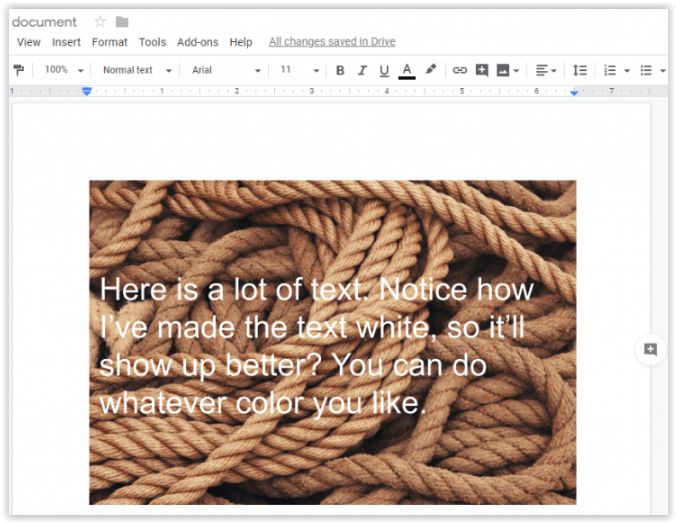Star the document with the star icon
Screen dimensions: 676x523
point(100,22)
